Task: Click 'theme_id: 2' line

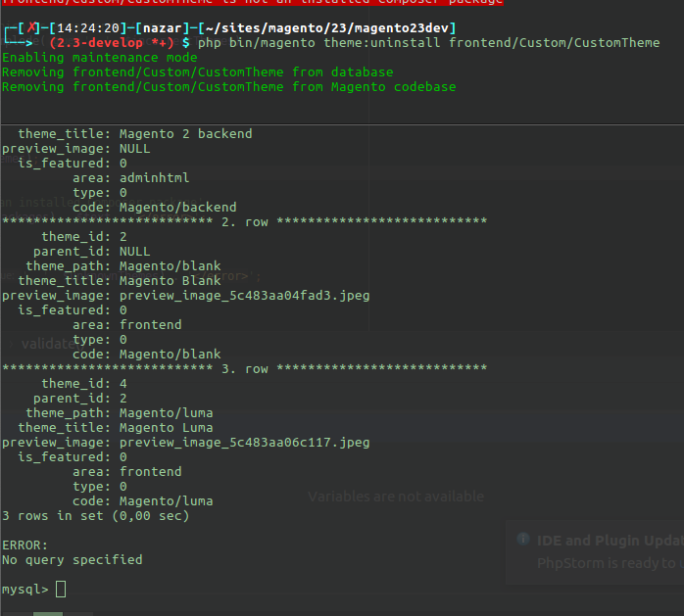Action: coord(84,237)
